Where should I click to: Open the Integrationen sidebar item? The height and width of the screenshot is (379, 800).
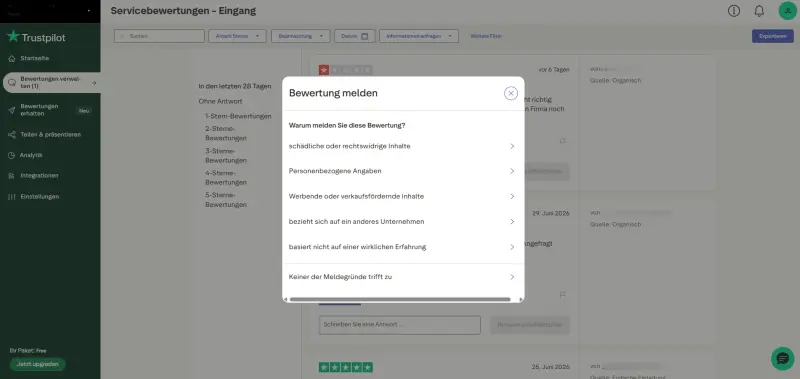click(x=34, y=175)
